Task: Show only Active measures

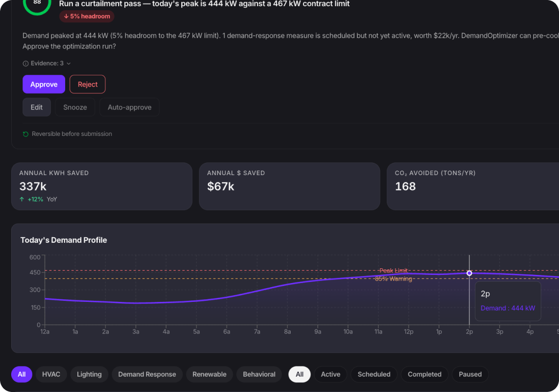Action: (330, 374)
